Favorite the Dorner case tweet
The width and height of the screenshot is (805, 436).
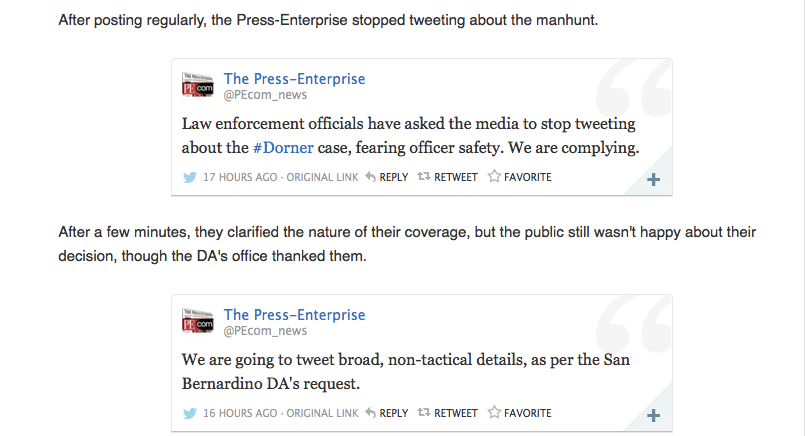519,177
